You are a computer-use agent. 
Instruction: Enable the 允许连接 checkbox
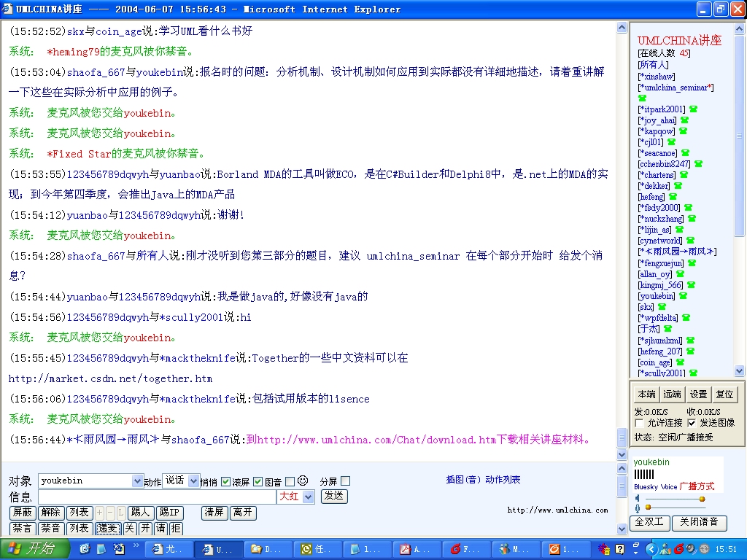(x=639, y=423)
